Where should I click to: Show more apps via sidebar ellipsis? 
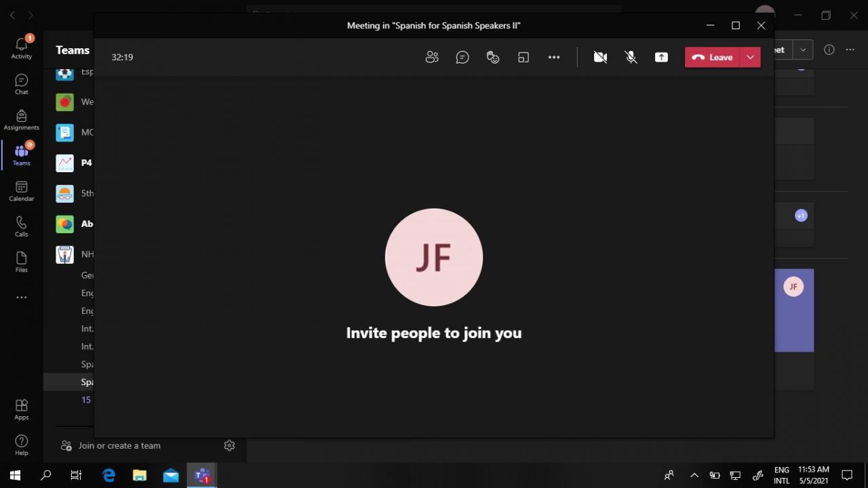coord(22,298)
